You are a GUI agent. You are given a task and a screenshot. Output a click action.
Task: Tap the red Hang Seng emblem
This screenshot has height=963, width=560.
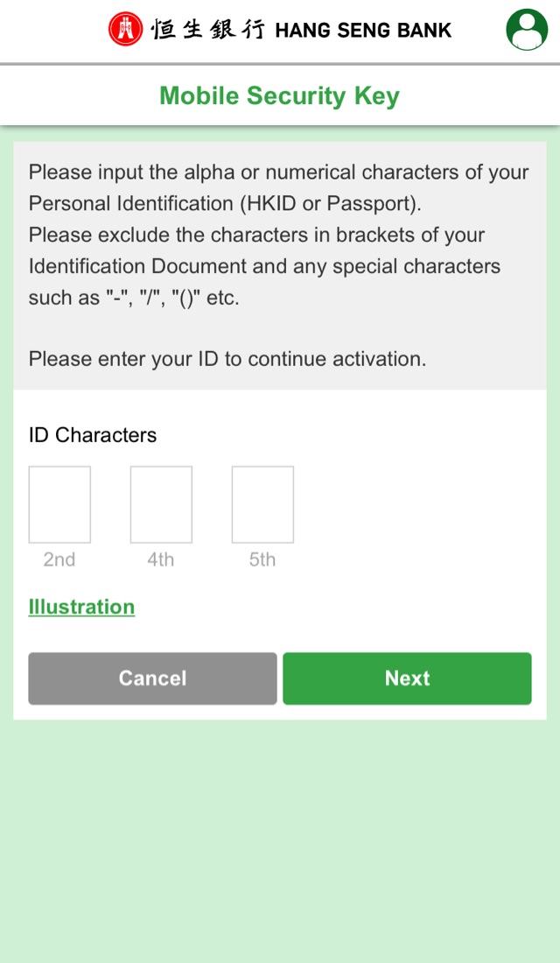(125, 29)
